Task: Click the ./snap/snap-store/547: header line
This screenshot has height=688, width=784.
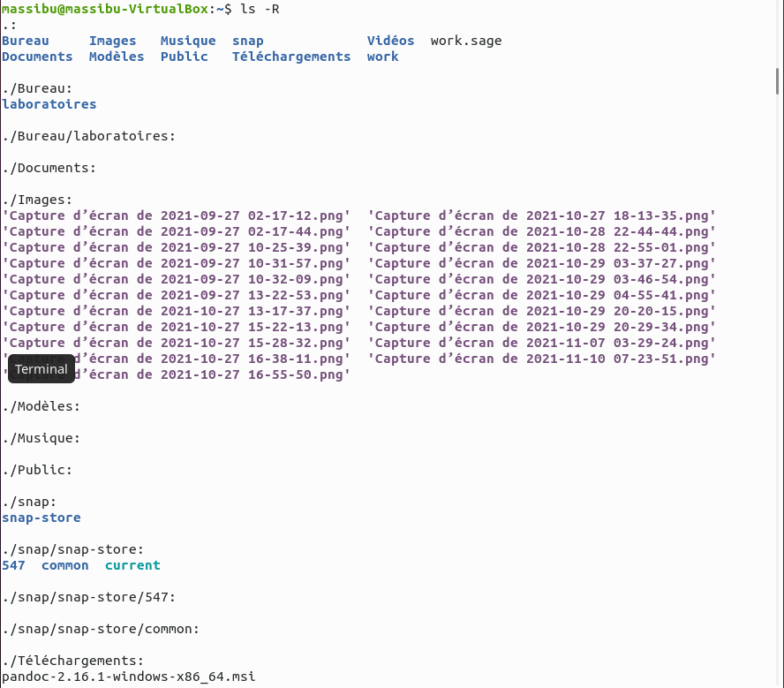Action: 89,598
